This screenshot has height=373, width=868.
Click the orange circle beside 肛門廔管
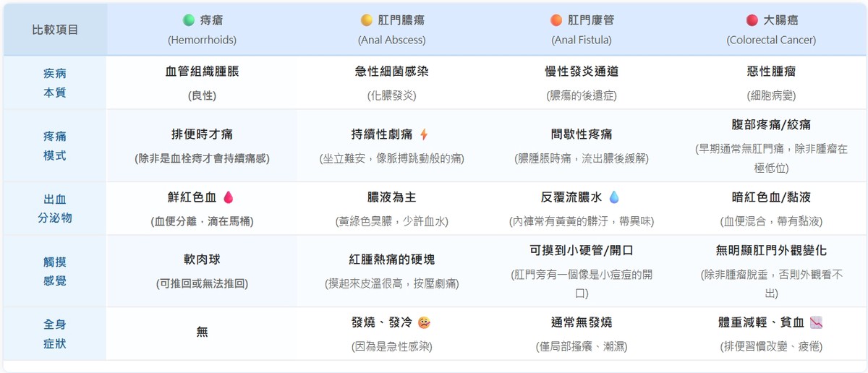coord(556,20)
